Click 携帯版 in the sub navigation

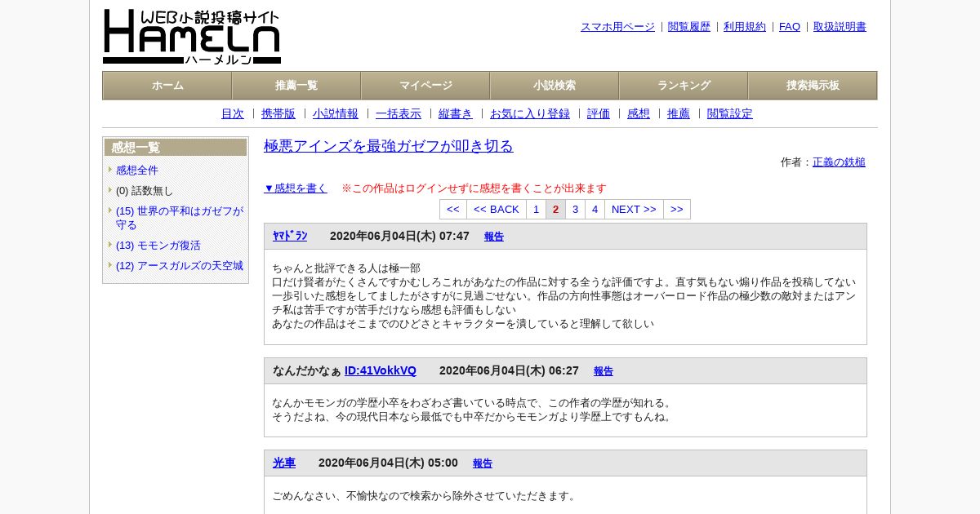point(278,114)
